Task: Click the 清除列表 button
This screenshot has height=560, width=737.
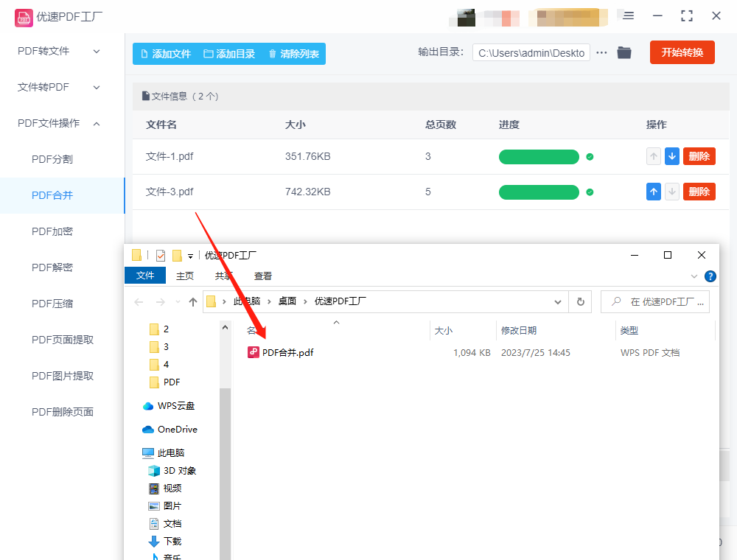Action: [294, 54]
